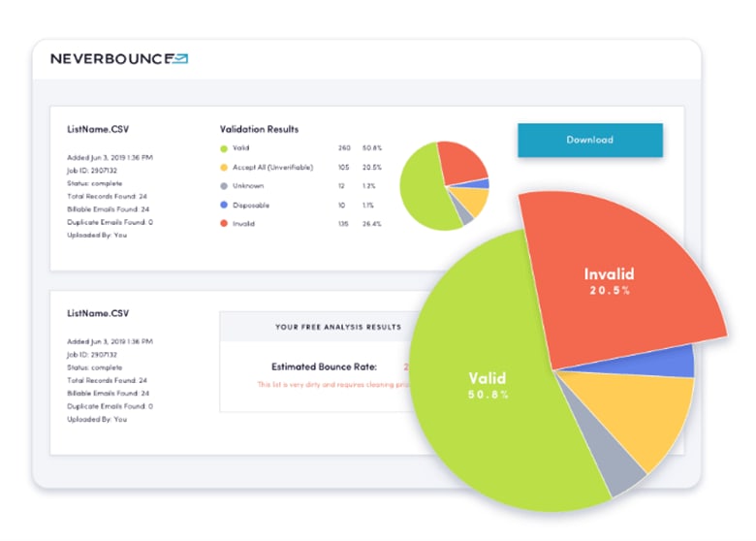Screen dimensions: 756x541
Task: Click "Job ID: 2907132" in top card
Action: [92, 171]
